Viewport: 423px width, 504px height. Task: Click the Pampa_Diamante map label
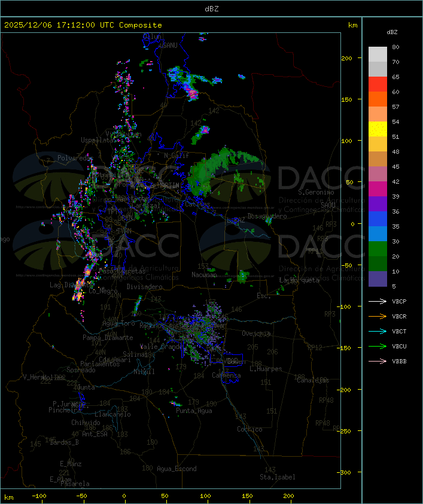[x=108, y=338]
